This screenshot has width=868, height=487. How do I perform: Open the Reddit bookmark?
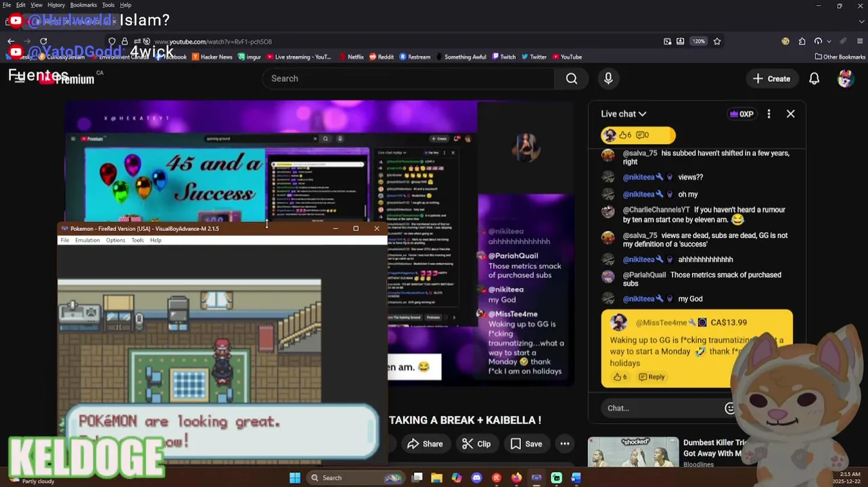381,57
